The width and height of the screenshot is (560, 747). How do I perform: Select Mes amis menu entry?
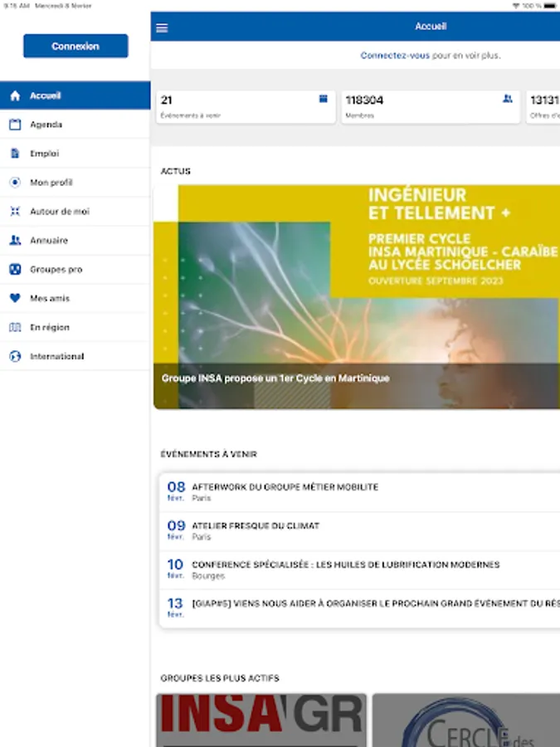coord(75,298)
